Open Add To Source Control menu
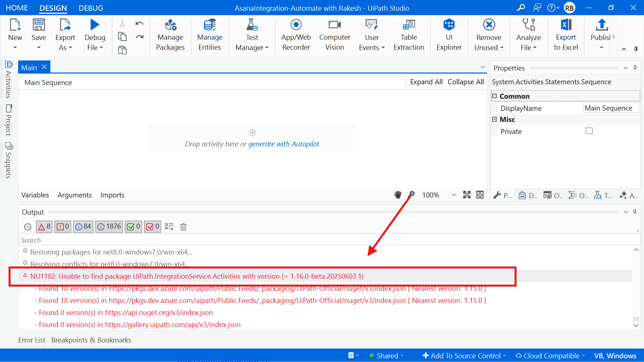This screenshot has height=362, width=644. 464,356
